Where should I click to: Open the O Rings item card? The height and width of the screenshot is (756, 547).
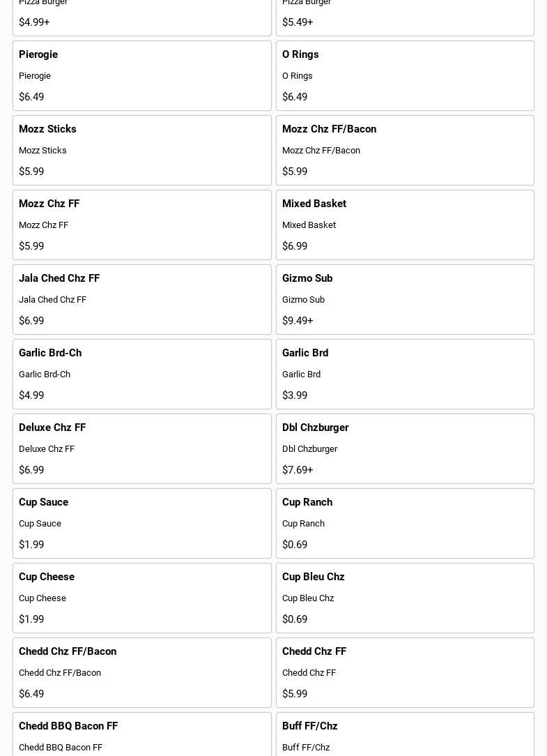405,75
